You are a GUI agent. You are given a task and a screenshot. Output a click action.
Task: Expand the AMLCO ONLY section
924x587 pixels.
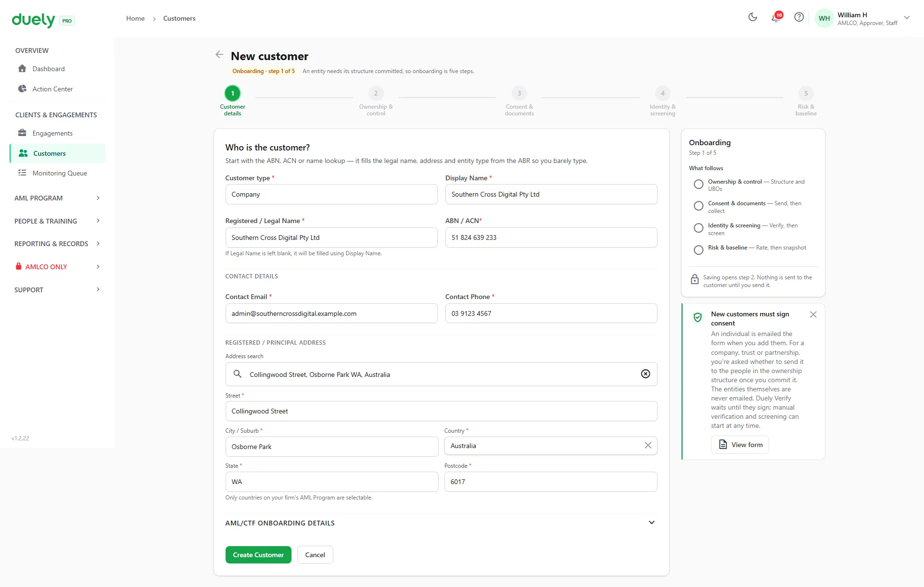point(58,267)
